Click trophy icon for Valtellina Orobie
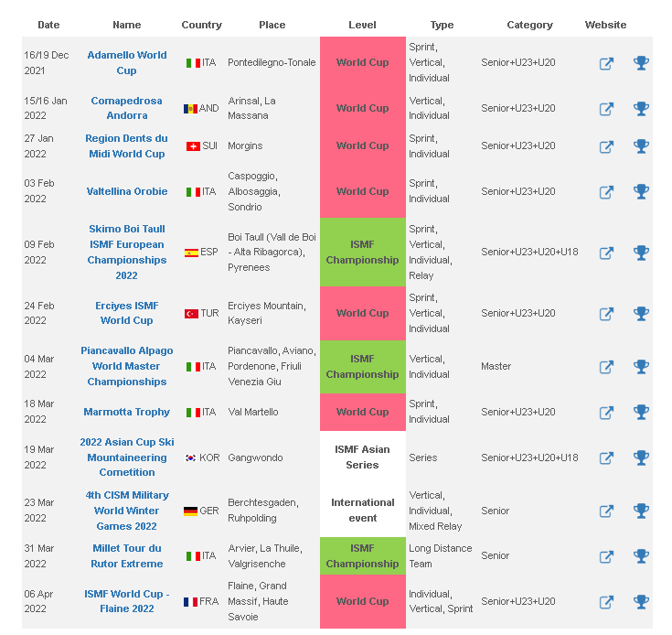The image size is (672, 635). pyautogui.click(x=641, y=191)
